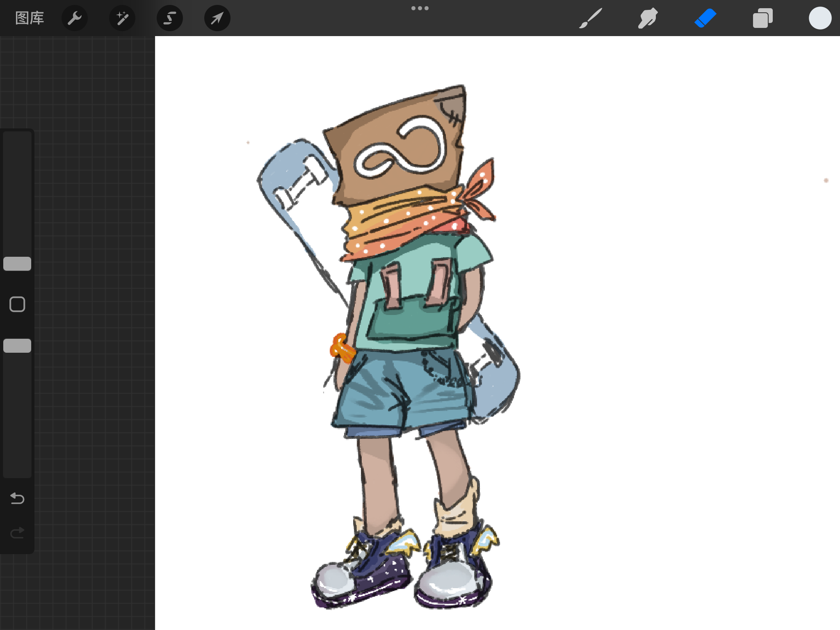Open the 图库 gallery
Image resolution: width=840 pixels, height=630 pixels.
(30, 18)
